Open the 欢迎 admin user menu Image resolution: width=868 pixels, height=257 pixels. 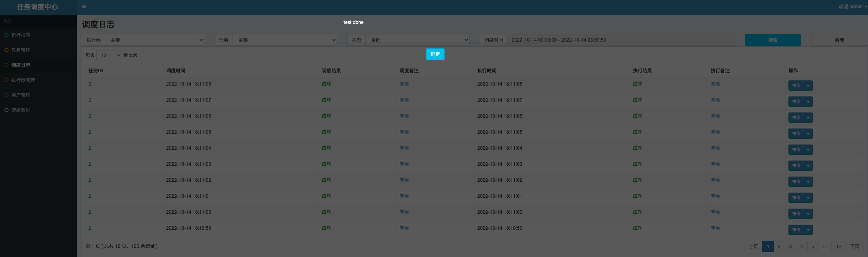(x=852, y=6)
